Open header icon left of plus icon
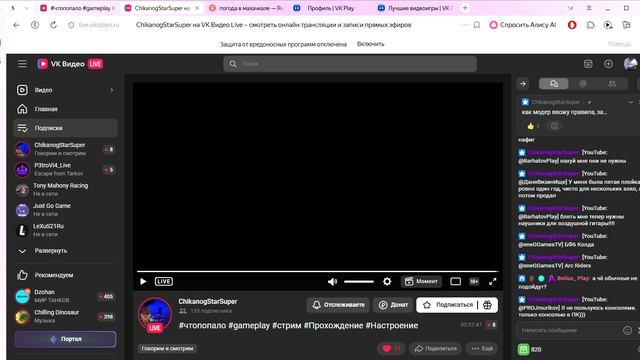 point(588,64)
